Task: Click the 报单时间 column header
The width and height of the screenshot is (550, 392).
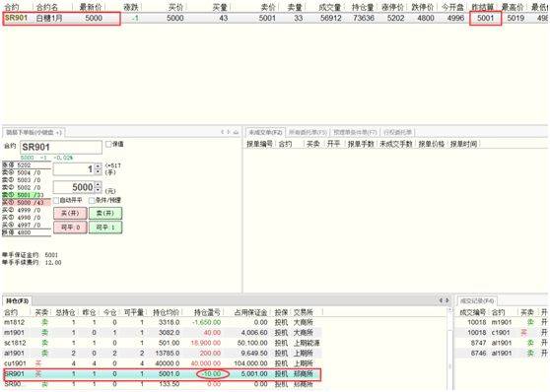Action: 463,144
